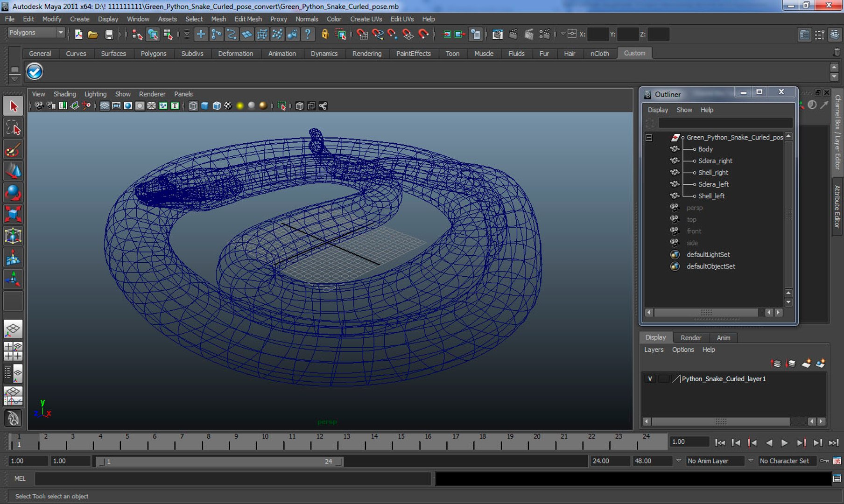Activate the Rotate tool sphere icon
The width and height of the screenshot is (844, 504).
13,193
